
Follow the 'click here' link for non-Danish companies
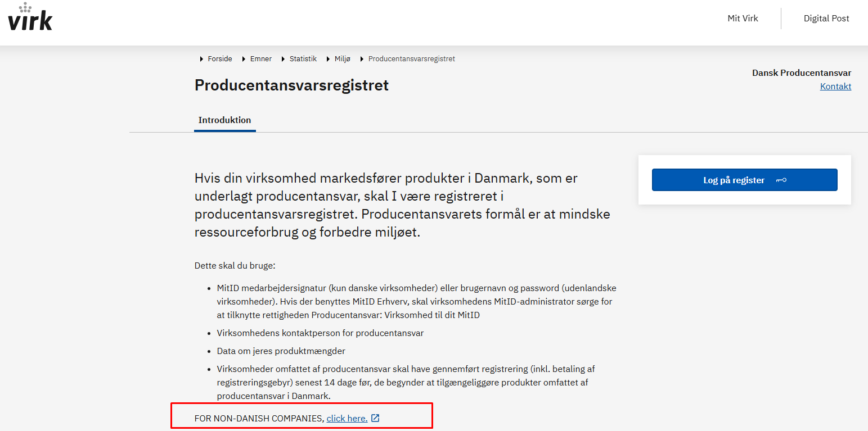point(347,418)
